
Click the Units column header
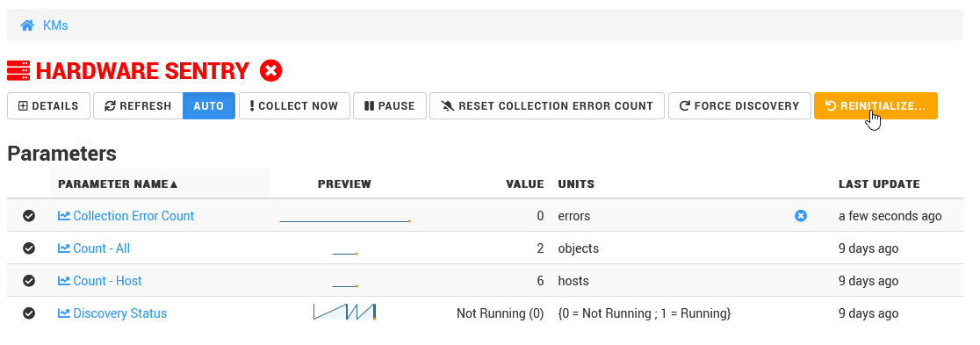click(x=576, y=183)
